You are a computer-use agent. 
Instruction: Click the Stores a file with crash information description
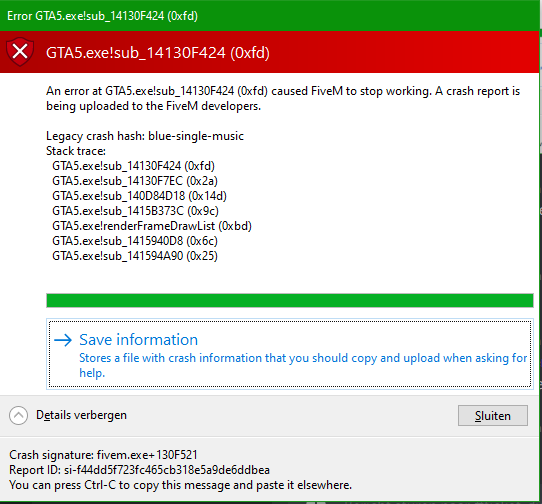tap(303, 365)
